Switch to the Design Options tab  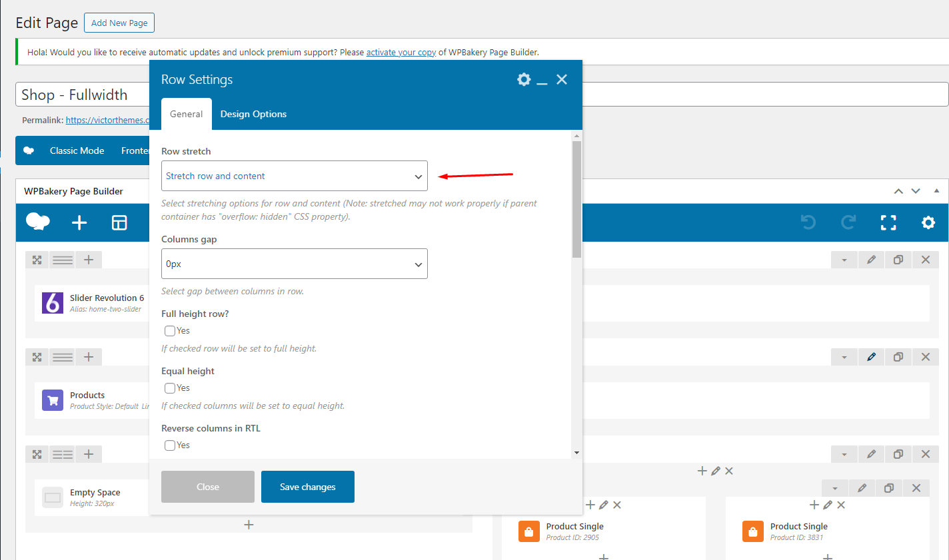tap(253, 114)
